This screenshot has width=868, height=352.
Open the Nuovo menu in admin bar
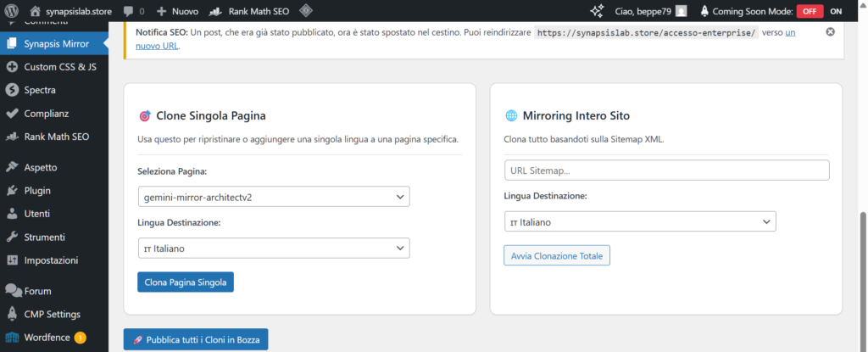pos(177,11)
